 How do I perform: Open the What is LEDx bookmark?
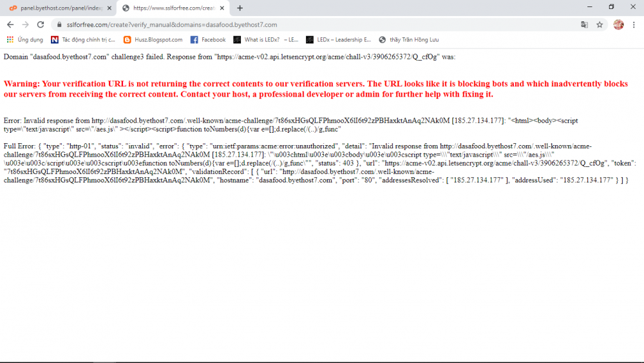[266, 39]
